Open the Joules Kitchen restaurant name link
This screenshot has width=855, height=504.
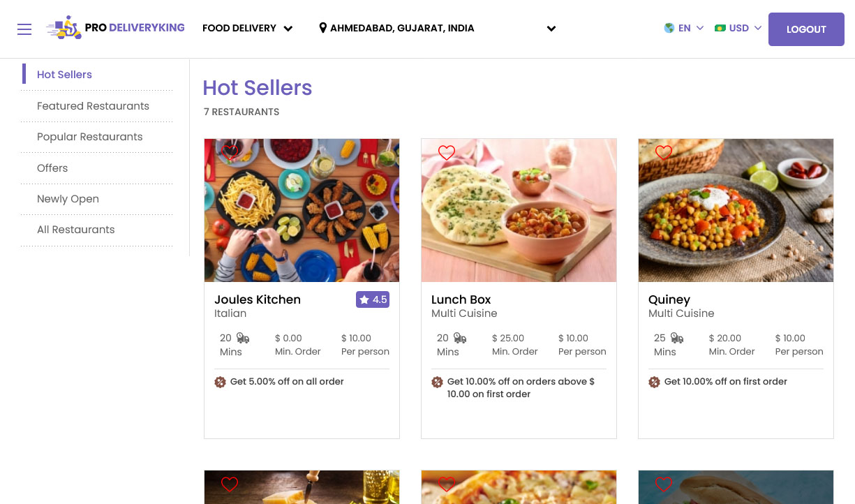coord(258,299)
